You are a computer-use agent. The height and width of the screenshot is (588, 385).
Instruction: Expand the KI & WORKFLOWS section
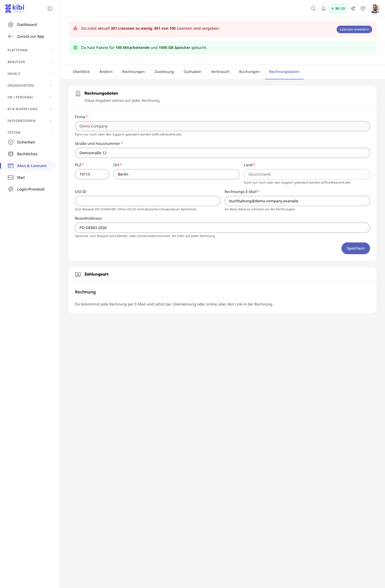(x=30, y=109)
